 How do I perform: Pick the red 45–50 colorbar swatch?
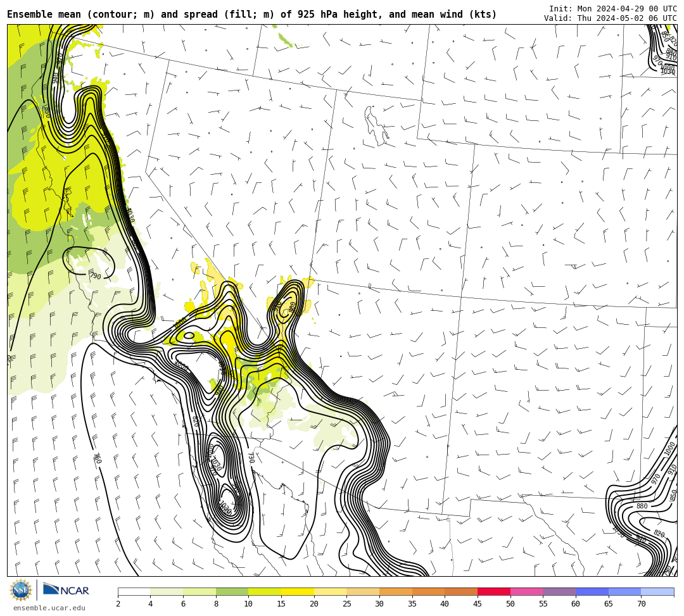point(494,591)
